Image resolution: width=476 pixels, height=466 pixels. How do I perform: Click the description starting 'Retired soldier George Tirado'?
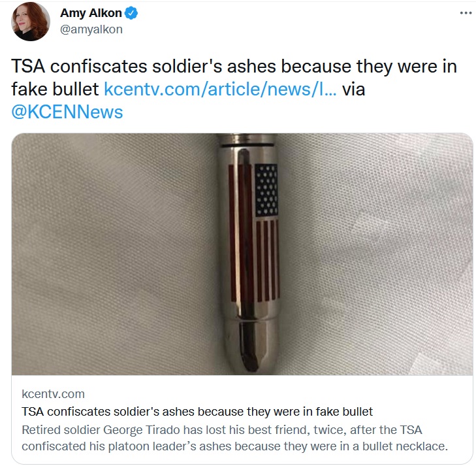[x=234, y=438]
